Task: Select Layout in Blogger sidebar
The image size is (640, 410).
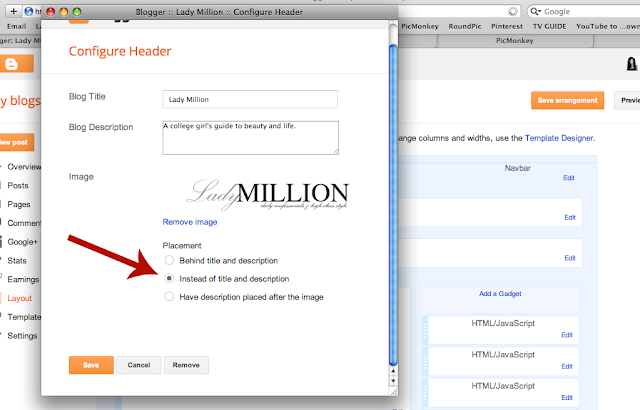Action: (19, 298)
